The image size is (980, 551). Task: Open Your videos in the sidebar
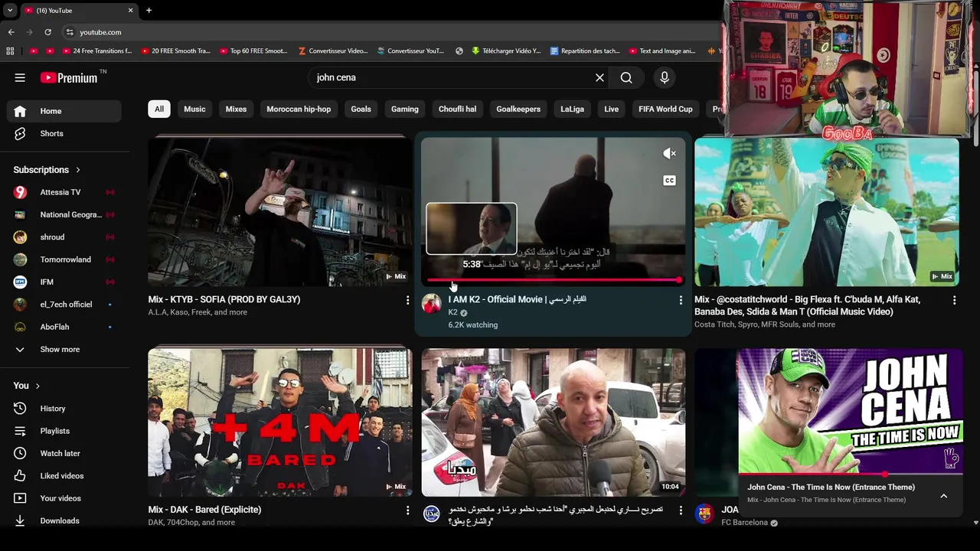coord(64,498)
